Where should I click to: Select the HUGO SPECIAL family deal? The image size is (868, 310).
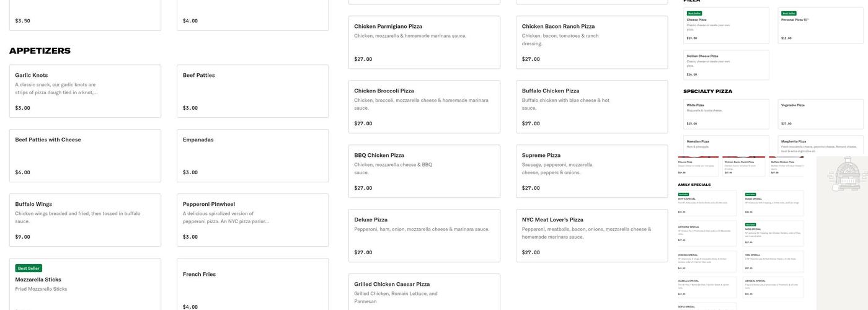tap(774, 203)
